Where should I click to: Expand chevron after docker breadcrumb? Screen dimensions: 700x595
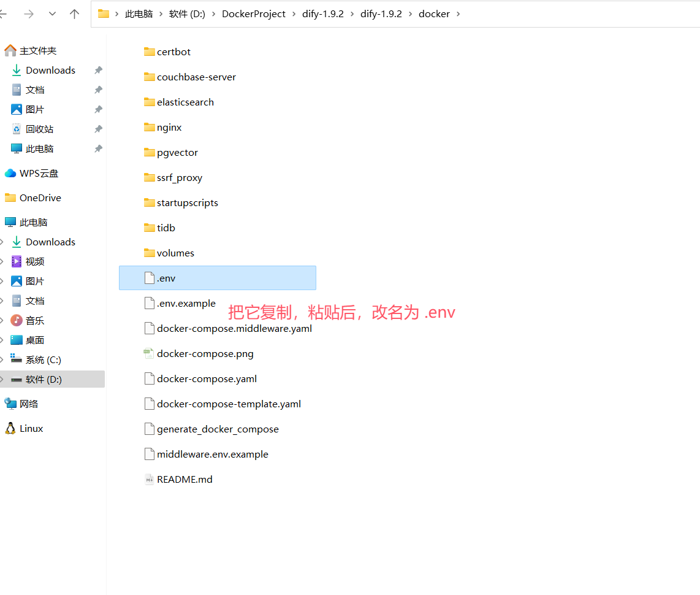point(458,14)
